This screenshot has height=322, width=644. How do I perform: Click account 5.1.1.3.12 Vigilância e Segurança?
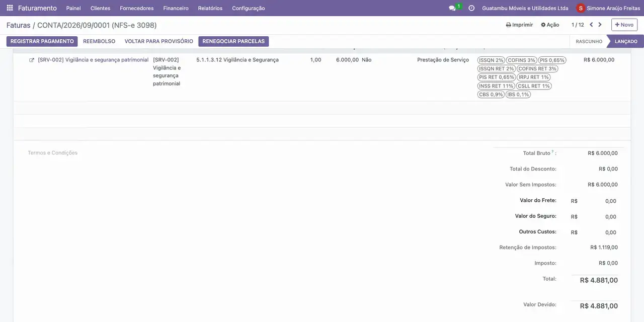[237, 60]
